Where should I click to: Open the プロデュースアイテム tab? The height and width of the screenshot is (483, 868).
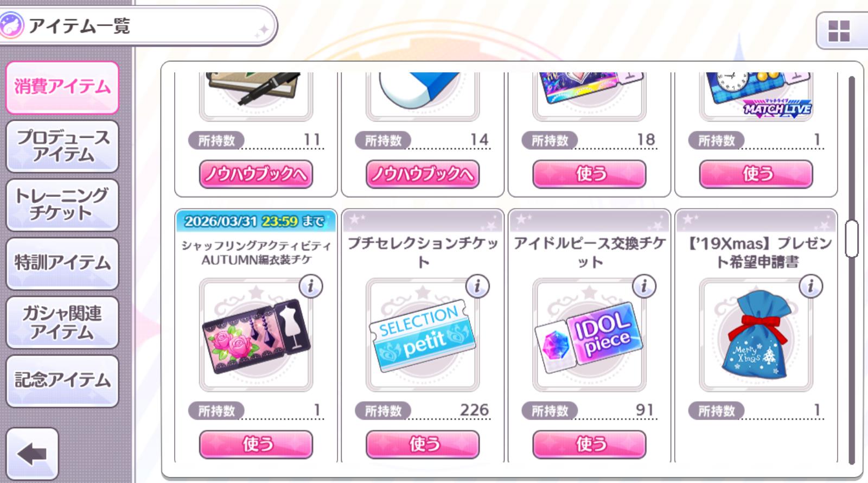coord(62,147)
